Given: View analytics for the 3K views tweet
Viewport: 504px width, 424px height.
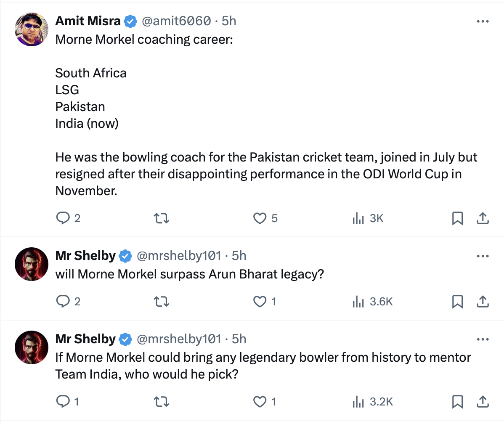Looking at the screenshot, I should [x=358, y=218].
